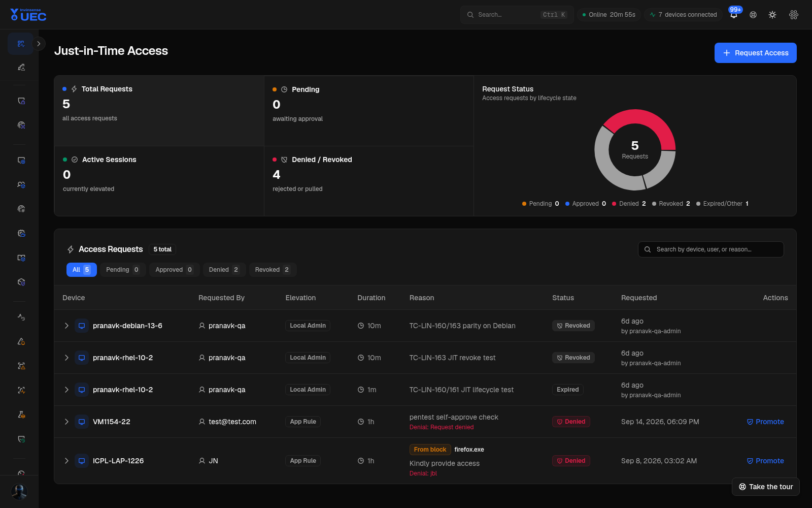The height and width of the screenshot is (508, 812).
Task: Open the cube-with-shield sidebar icon
Action: 21,282
